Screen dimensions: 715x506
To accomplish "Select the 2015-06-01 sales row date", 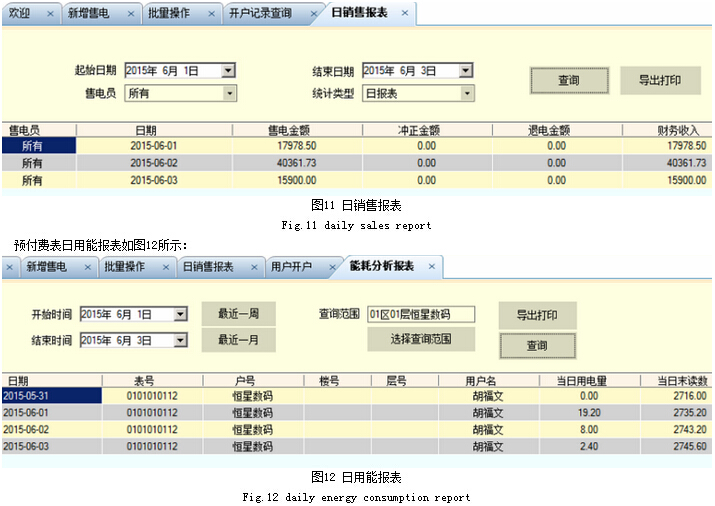I will tap(154, 146).
